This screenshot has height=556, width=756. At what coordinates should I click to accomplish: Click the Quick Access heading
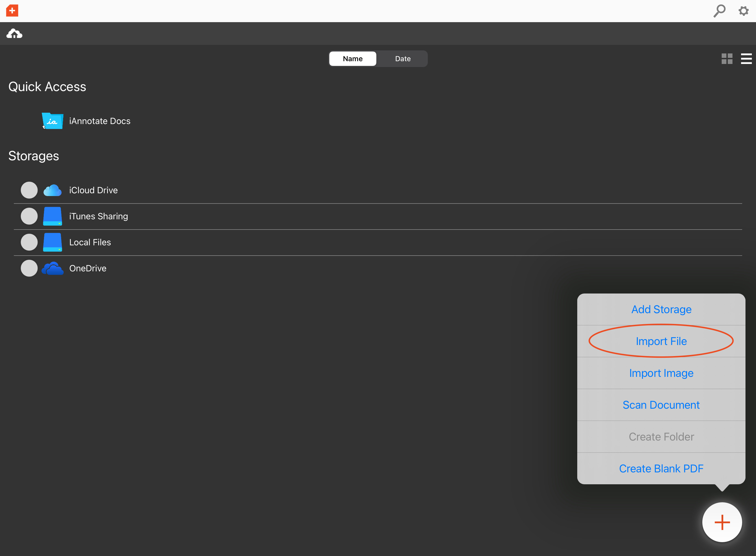[47, 87]
